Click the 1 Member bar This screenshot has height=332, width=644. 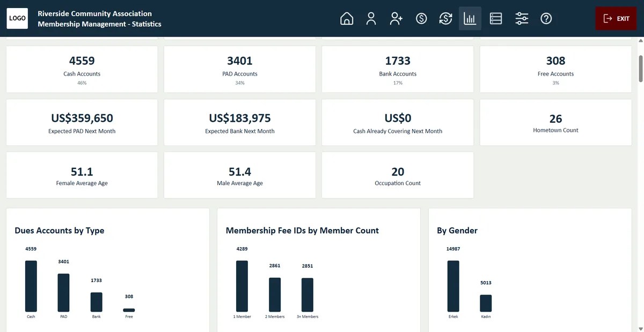pos(242,286)
